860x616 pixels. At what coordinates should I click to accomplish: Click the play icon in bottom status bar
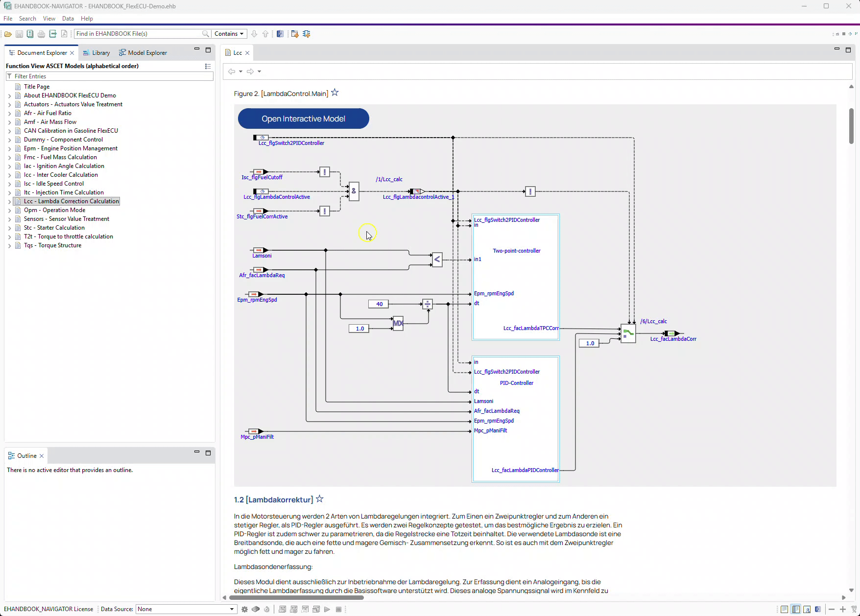pyautogui.click(x=327, y=609)
